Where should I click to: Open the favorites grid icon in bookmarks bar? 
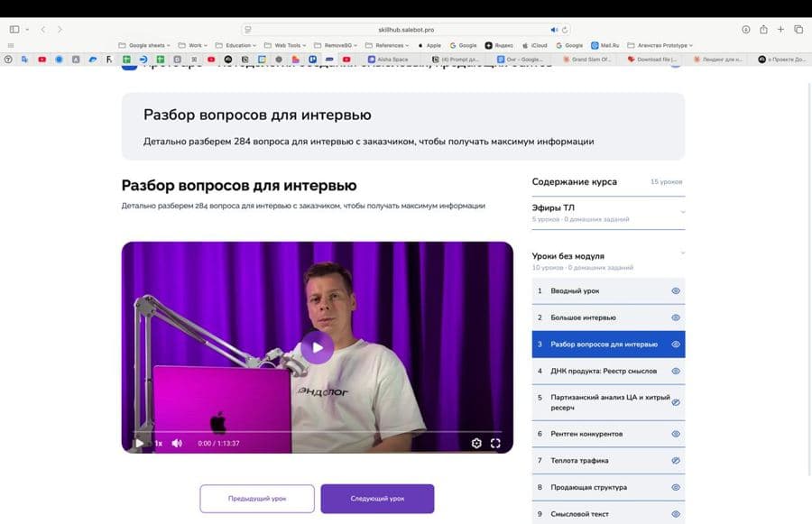click(11, 46)
